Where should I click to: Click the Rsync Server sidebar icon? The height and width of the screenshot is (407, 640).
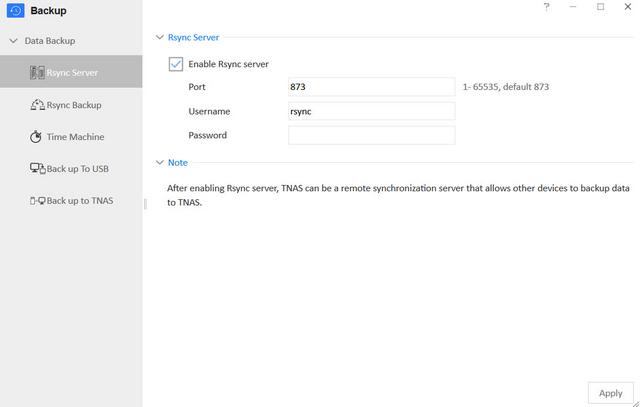click(37, 72)
